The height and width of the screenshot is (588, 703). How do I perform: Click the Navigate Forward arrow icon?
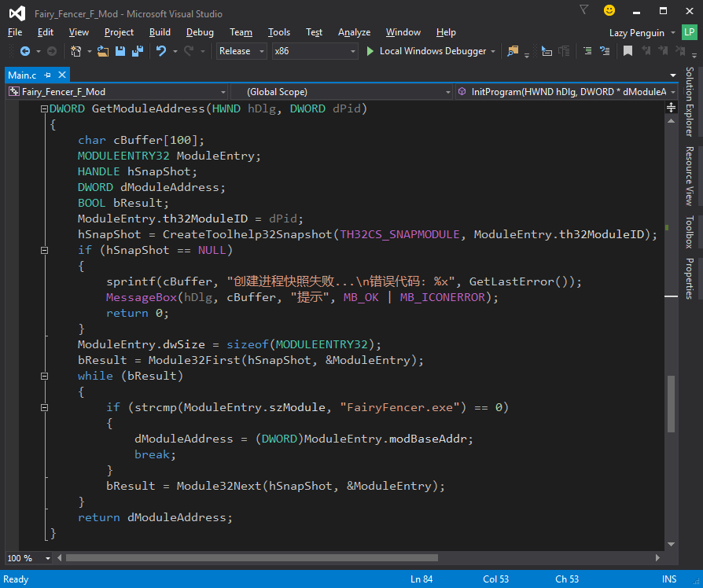[x=52, y=51]
